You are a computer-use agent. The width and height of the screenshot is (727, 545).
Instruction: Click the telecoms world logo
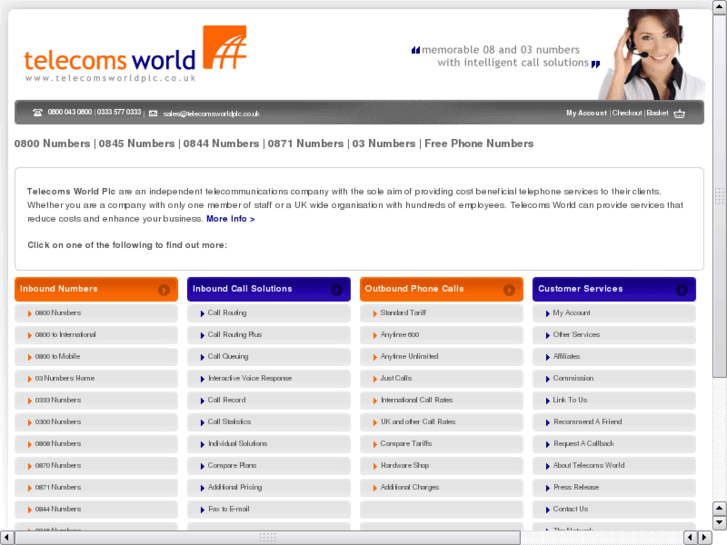pyautogui.click(x=135, y=53)
